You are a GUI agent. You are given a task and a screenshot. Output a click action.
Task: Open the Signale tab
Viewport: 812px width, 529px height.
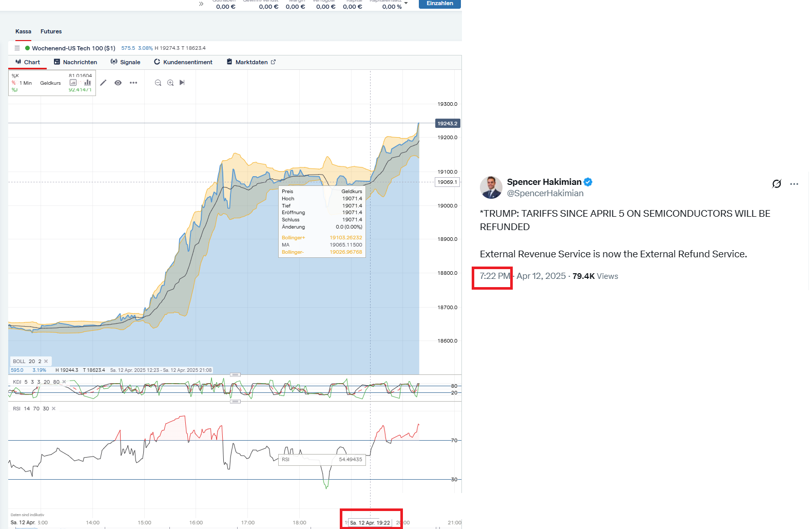click(x=125, y=62)
